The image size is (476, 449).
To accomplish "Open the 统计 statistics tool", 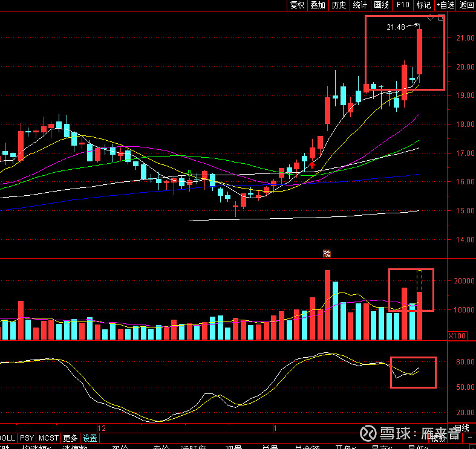I will [x=360, y=5].
